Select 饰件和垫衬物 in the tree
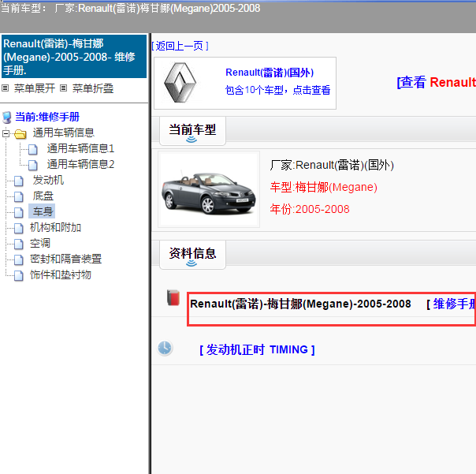The width and height of the screenshot is (476, 474). 61,275
